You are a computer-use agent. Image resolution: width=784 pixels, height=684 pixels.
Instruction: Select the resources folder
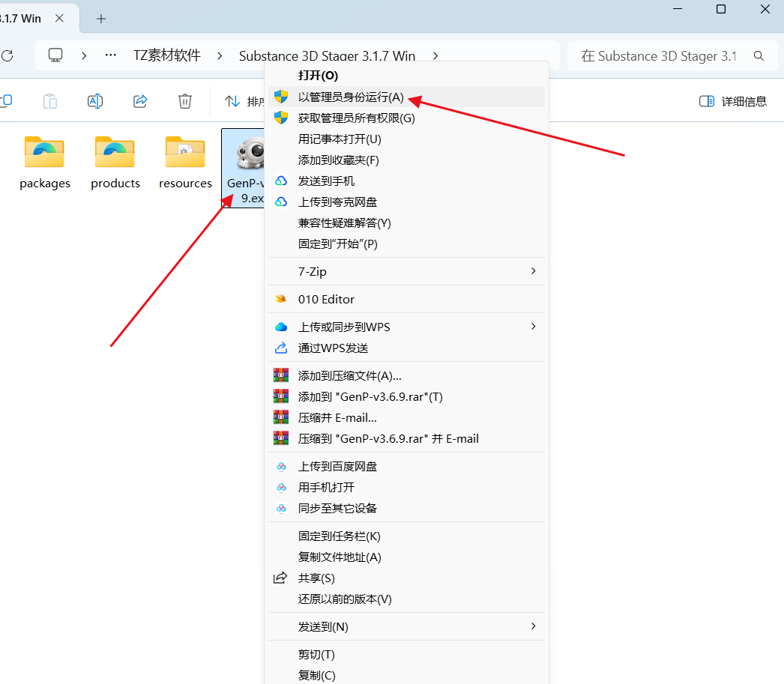[185, 163]
